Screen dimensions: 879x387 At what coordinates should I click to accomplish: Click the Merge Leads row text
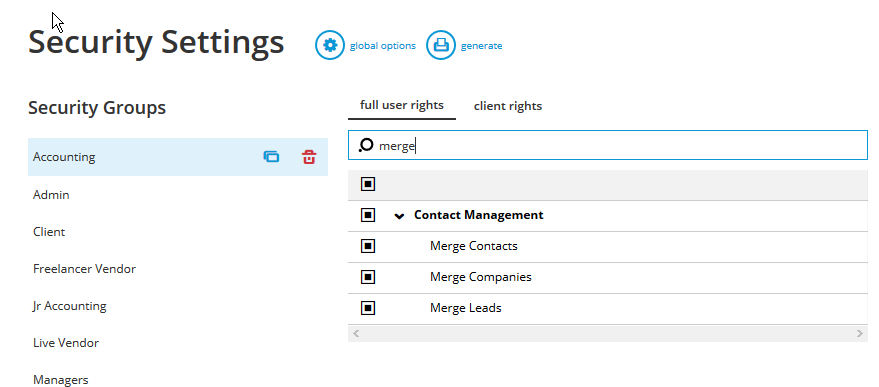(x=466, y=308)
